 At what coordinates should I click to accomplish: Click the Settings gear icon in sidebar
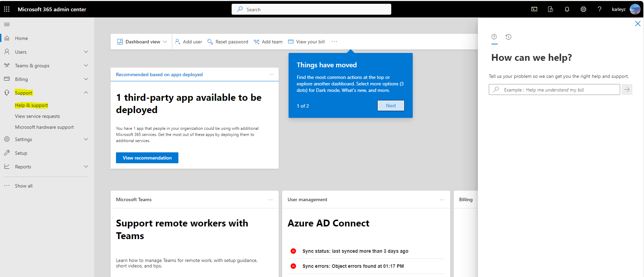[x=7, y=139]
